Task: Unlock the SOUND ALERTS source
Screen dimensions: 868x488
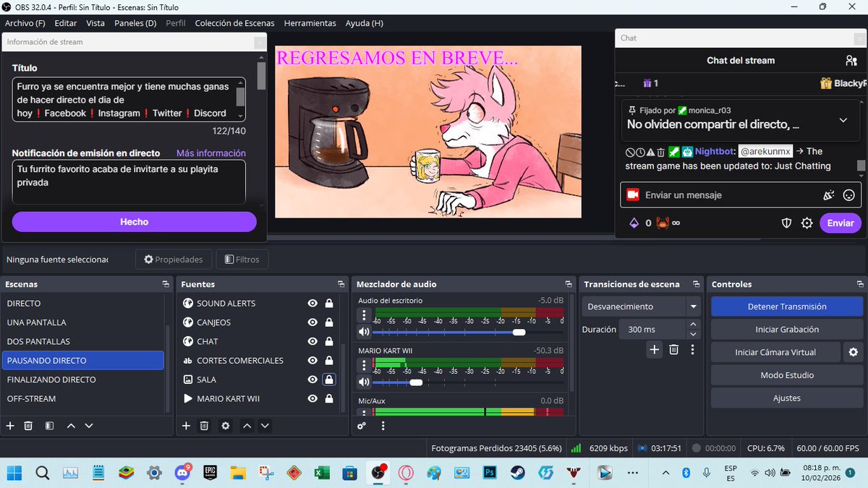Action: click(329, 304)
